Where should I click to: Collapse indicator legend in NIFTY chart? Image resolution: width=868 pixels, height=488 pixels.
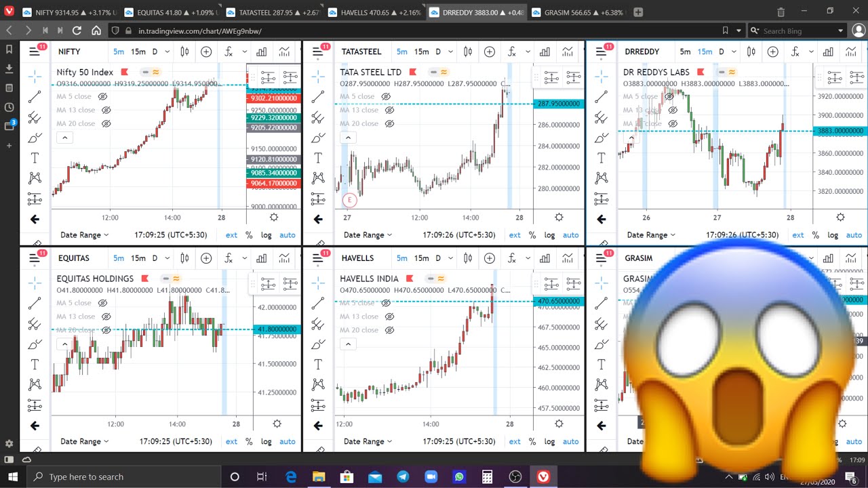(x=64, y=138)
